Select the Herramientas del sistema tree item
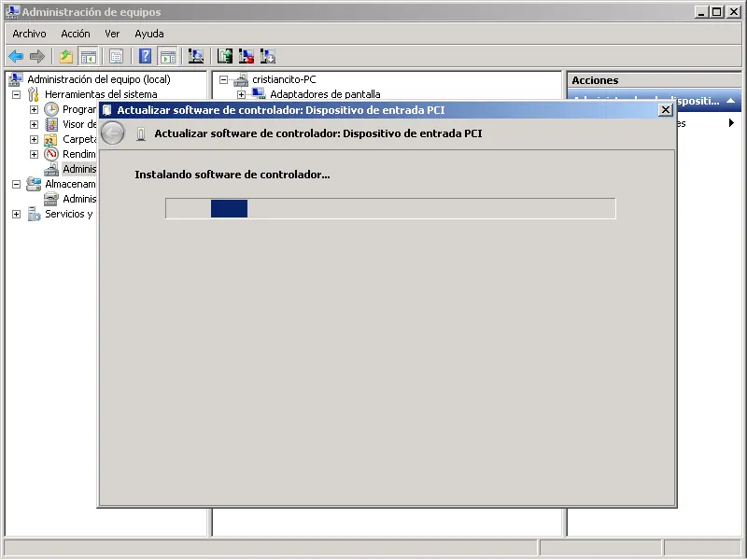The height and width of the screenshot is (560, 747). [x=101, y=94]
